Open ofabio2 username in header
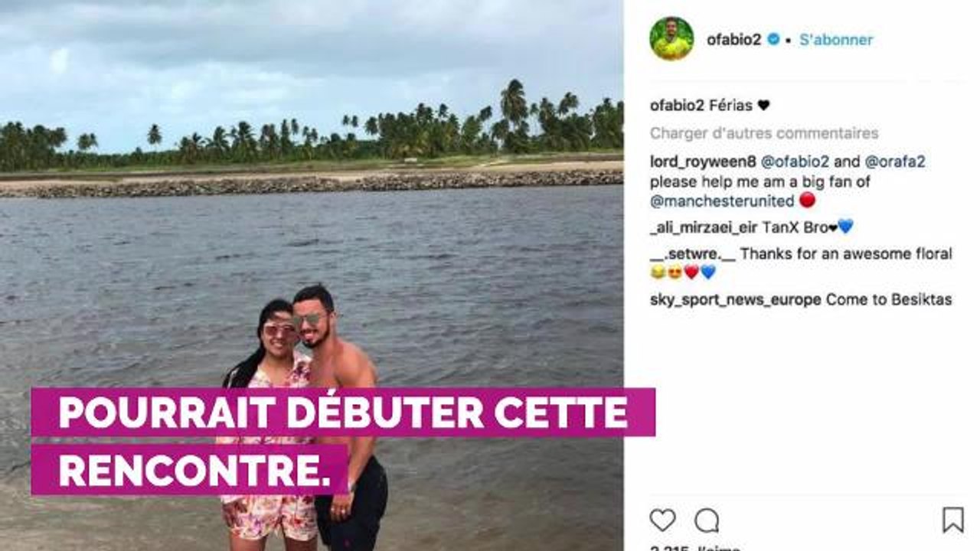Image resolution: width=980 pixels, height=551 pixels. point(733,40)
